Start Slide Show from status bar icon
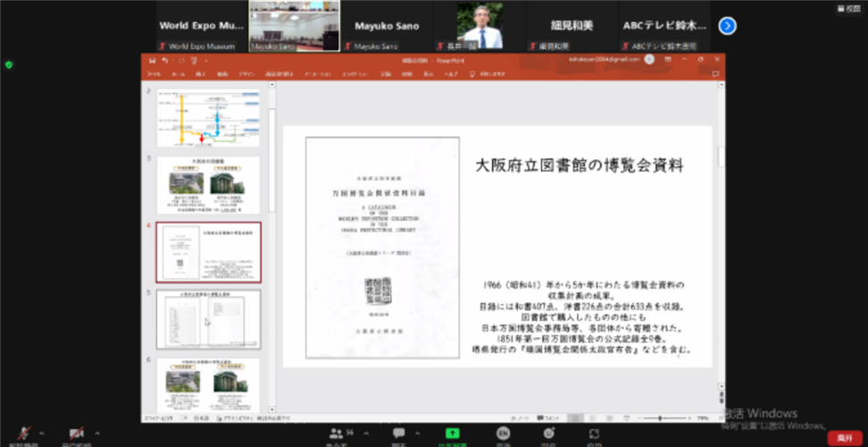Screen dimensions: 868x447 pyautogui.click(x=625, y=418)
